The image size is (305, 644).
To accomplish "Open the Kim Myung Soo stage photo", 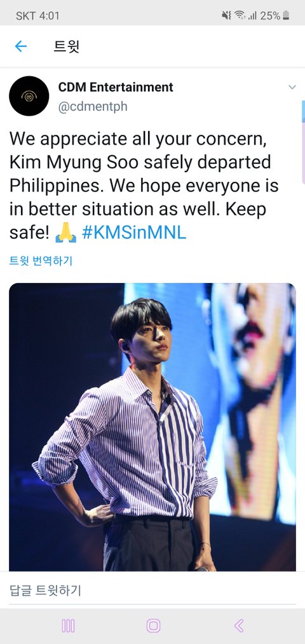I will 152,427.
